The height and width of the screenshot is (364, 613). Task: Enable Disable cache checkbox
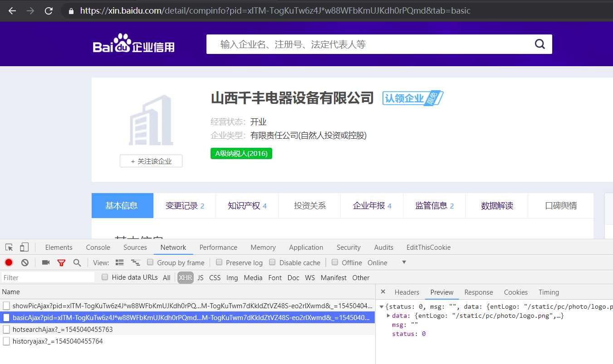[272, 262]
